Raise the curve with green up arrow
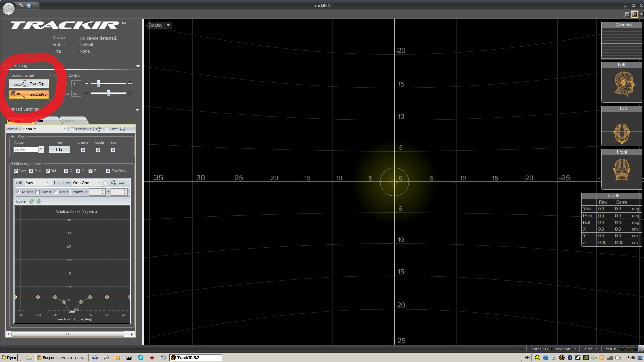The image size is (644, 362). point(32,201)
